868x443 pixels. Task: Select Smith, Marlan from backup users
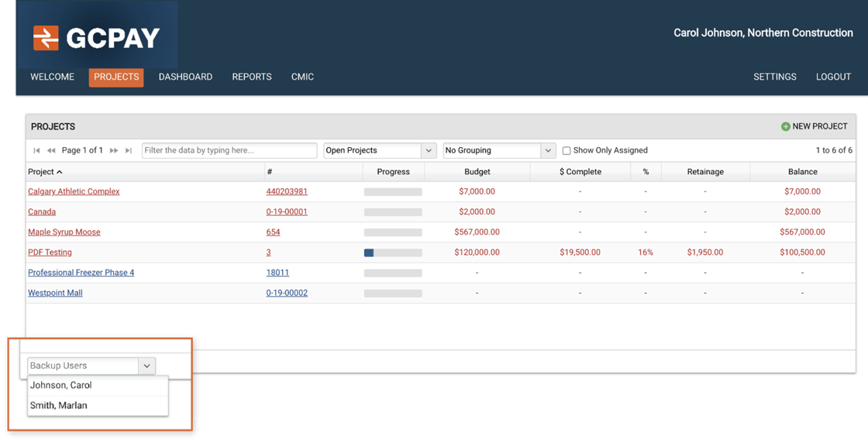tap(98, 405)
